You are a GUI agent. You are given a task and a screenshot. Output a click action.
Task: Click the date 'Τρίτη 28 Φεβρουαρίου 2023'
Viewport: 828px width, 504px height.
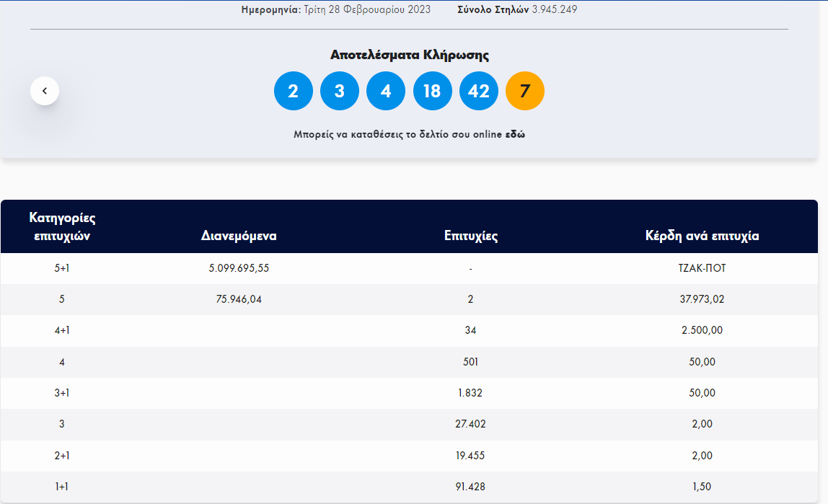[x=367, y=9]
